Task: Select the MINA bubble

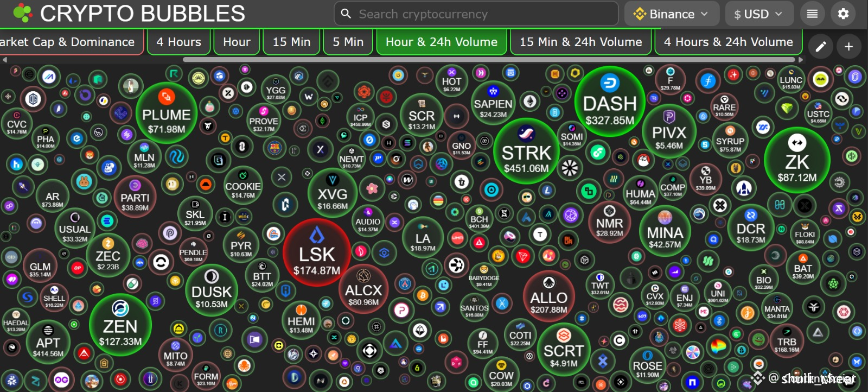Action: tap(665, 231)
